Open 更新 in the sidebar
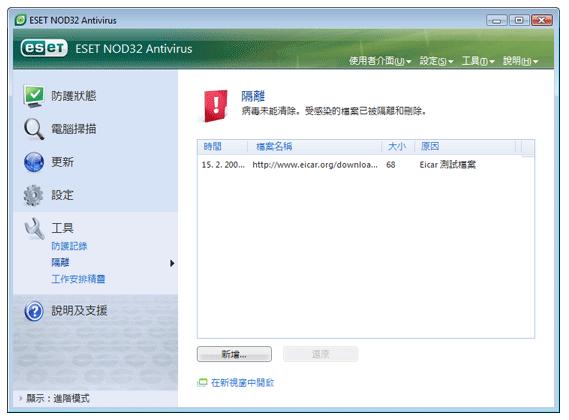569x420 pixels. (x=62, y=162)
